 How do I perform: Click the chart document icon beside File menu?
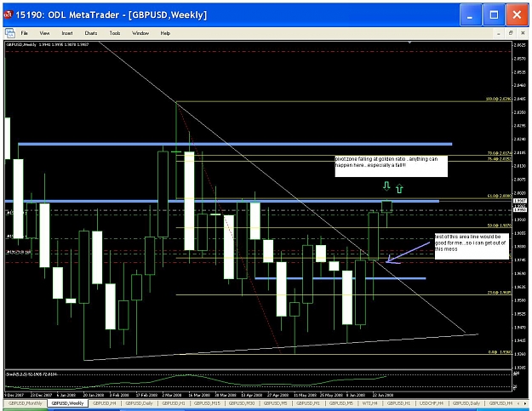10,33
